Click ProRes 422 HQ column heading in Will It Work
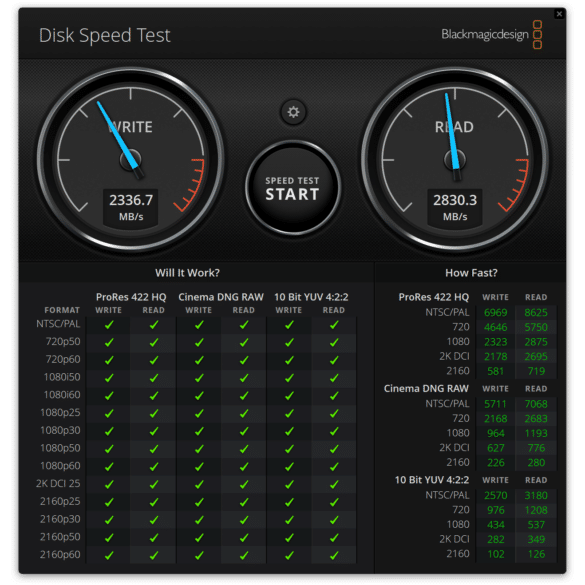 [x=131, y=297]
